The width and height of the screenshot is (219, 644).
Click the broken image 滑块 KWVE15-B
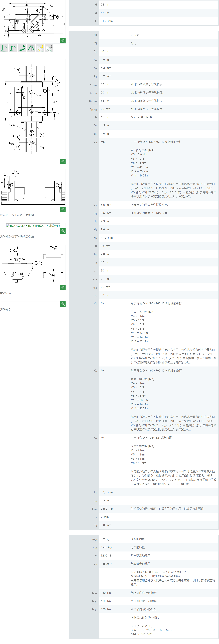[33, 226]
